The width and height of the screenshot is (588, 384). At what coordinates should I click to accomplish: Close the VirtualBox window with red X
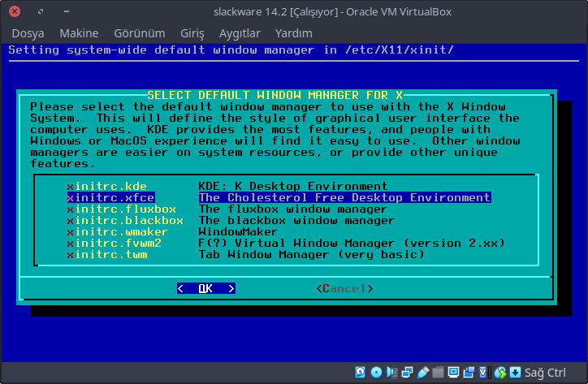[15, 11]
